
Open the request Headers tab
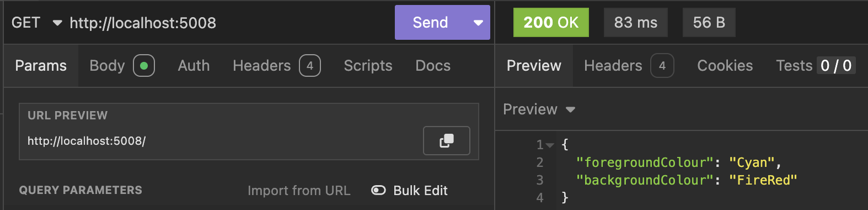click(276, 66)
